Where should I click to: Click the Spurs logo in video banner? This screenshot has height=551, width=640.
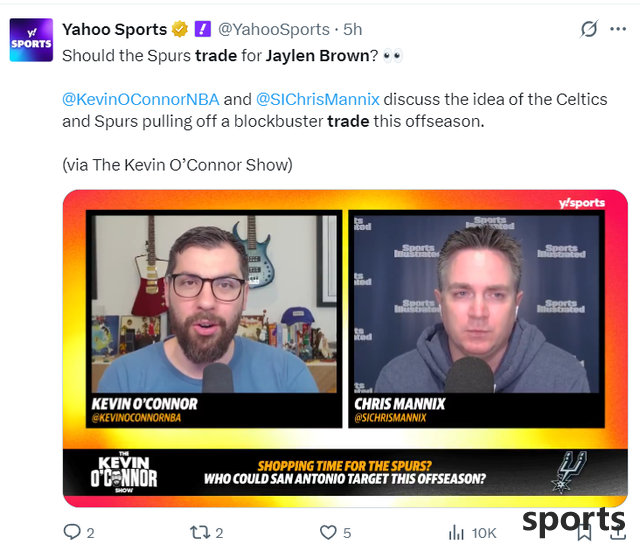570,472
